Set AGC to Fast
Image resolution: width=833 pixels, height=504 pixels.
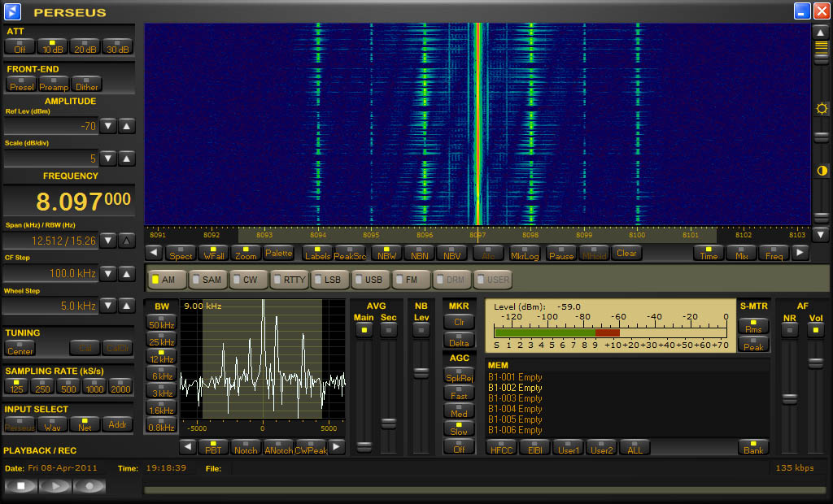pyautogui.click(x=459, y=393)
